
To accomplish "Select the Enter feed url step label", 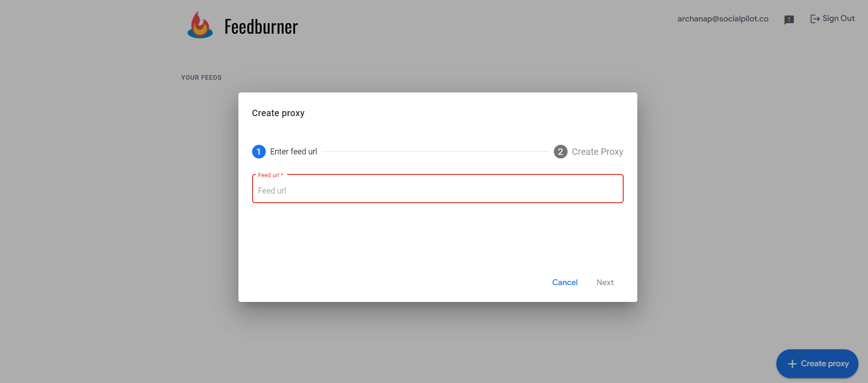I will point(293,152).
